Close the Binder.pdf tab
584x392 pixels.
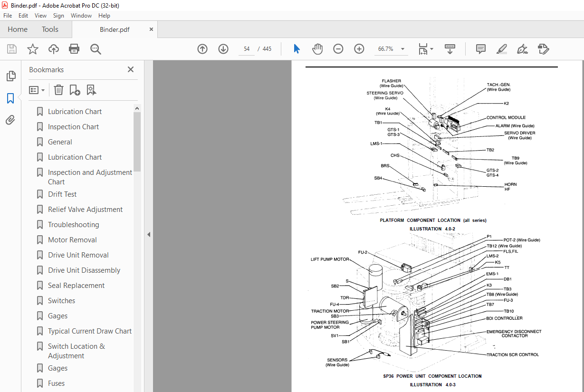click(151, 29)
